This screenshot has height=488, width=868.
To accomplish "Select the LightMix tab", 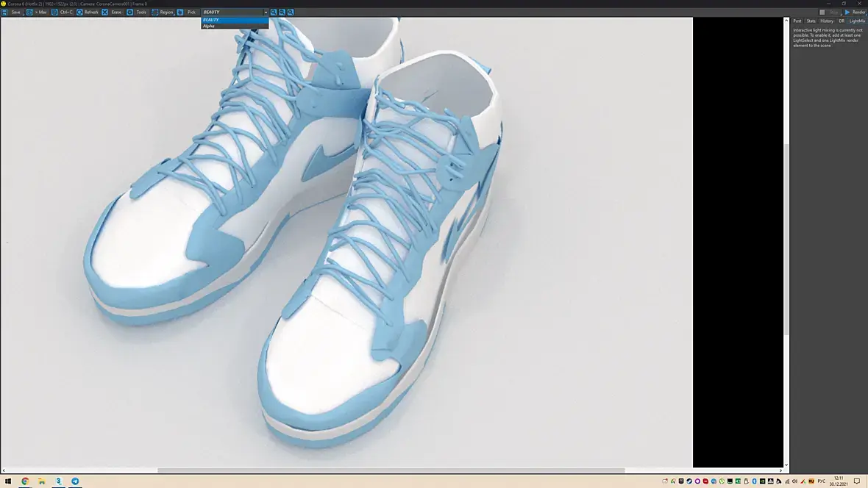I will (x=857, y=21).
